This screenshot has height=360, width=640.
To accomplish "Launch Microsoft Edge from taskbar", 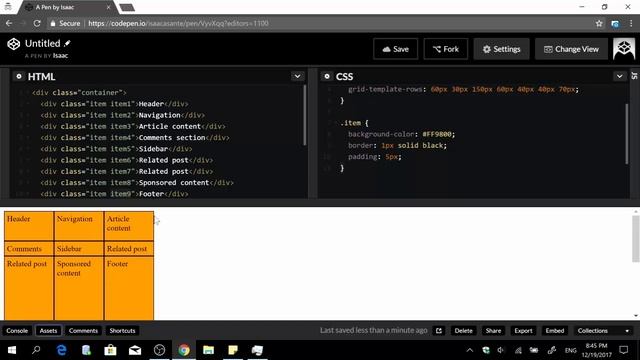I will click(61, 350).
